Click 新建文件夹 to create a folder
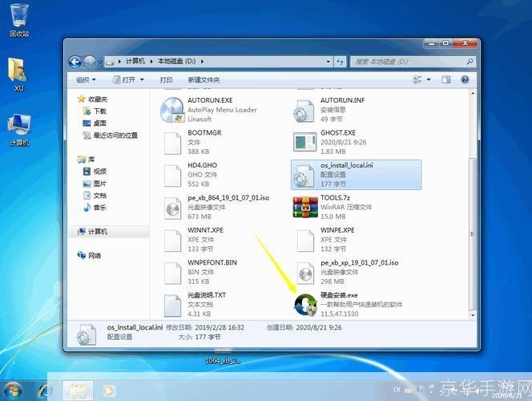 tap(204, 79)
